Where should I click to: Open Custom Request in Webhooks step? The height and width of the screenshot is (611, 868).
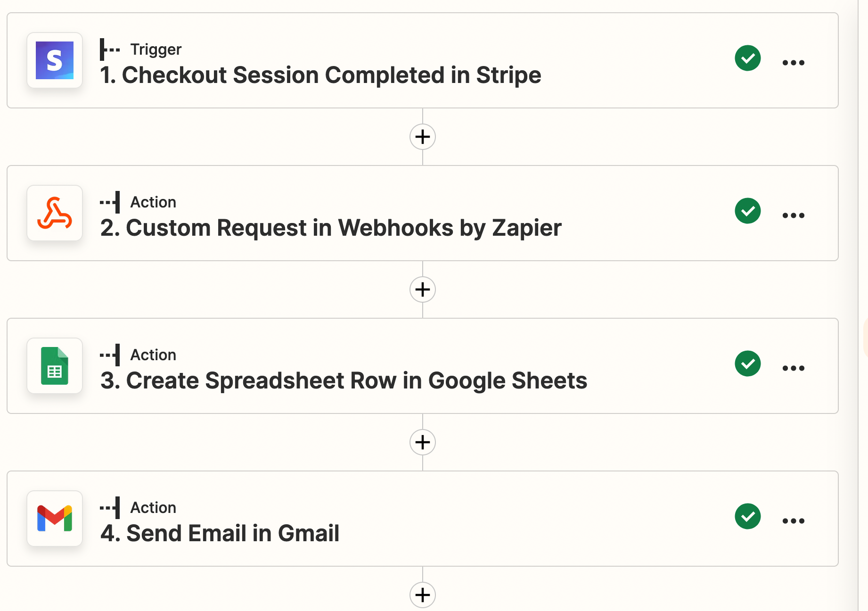click(x=331, y=228)
